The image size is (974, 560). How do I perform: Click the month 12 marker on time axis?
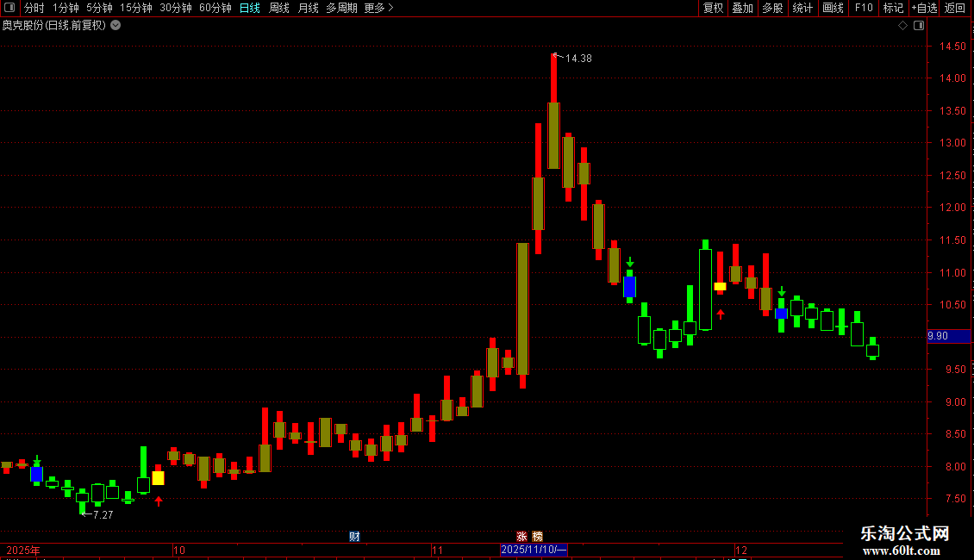741,550
